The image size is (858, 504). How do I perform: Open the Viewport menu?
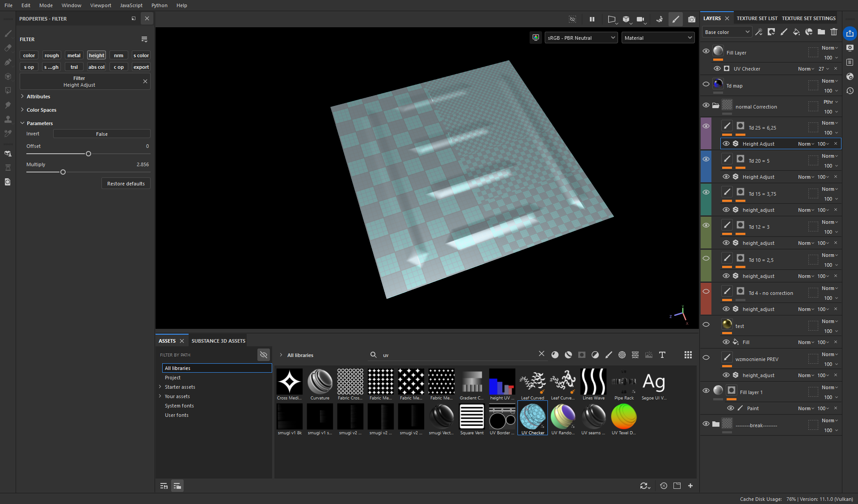101,5
